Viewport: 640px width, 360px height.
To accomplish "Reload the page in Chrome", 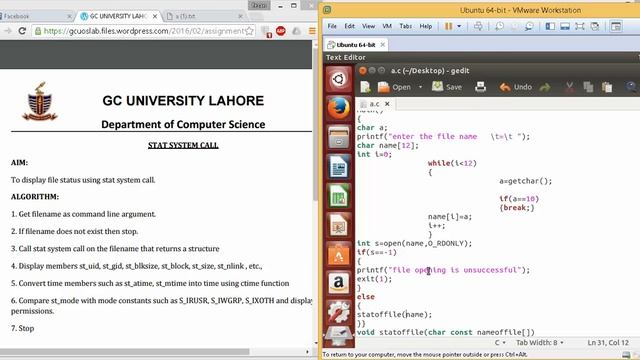I will 22,31.
